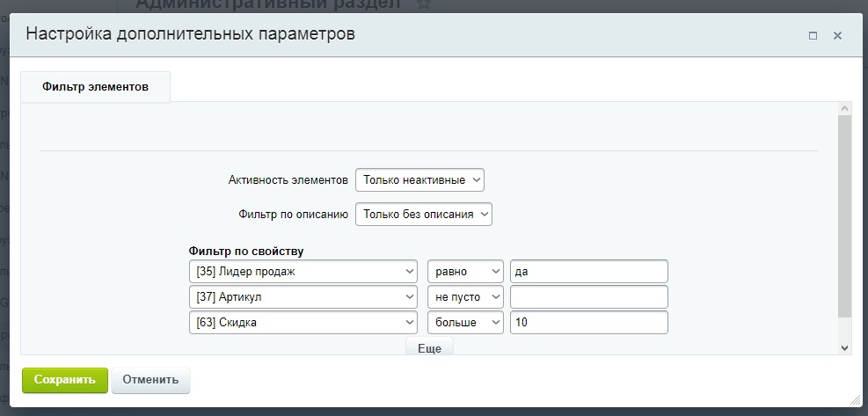Open the Фильтр по описанию dropdown
868x416 pixels.
coord(423,214)
